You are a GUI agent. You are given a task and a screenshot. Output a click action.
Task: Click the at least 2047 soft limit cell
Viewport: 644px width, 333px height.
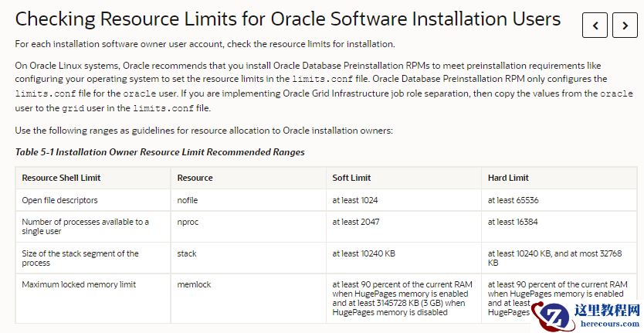(355, 223)
